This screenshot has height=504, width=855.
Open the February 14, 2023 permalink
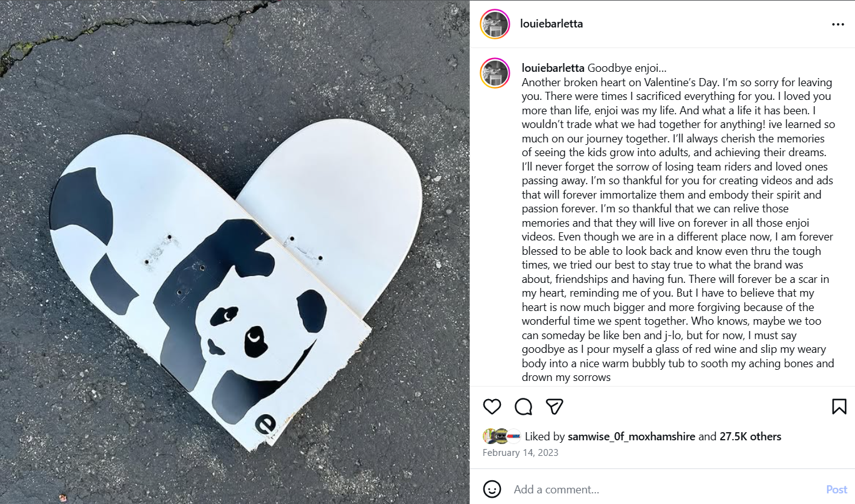coord(520,453)
